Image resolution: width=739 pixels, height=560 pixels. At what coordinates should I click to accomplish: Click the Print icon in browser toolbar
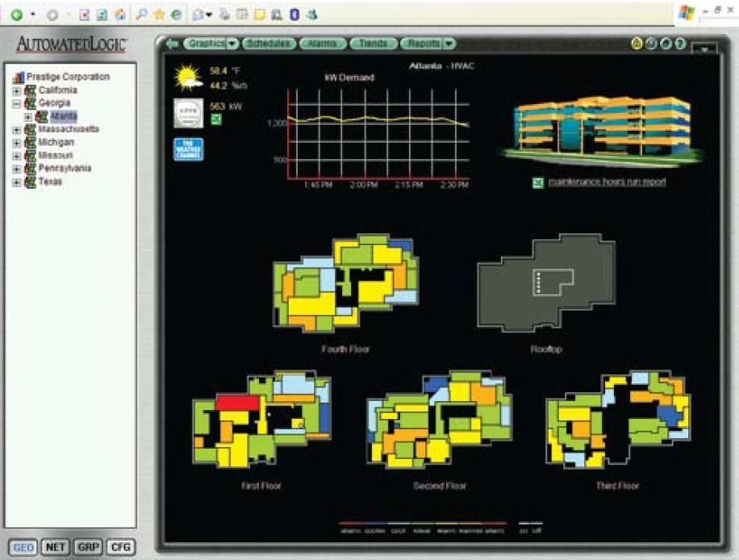tap(224, 15)
